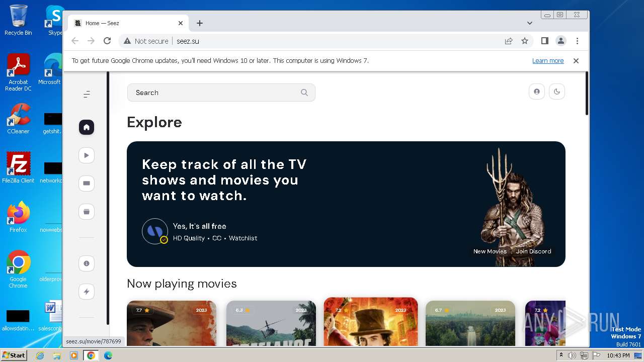Screen dimensions: 644x362
Task: Click the lightning bolt icon in sidebar
Action: click(87, 292)
